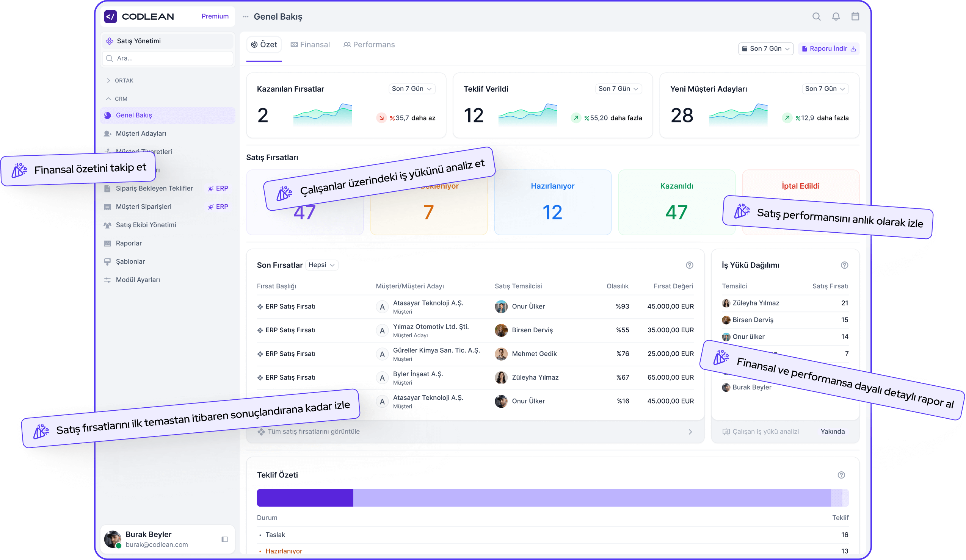This screenshot has width=966, height=560.
Task: Click the search magnifier icon in header
Action: point(816,16)
